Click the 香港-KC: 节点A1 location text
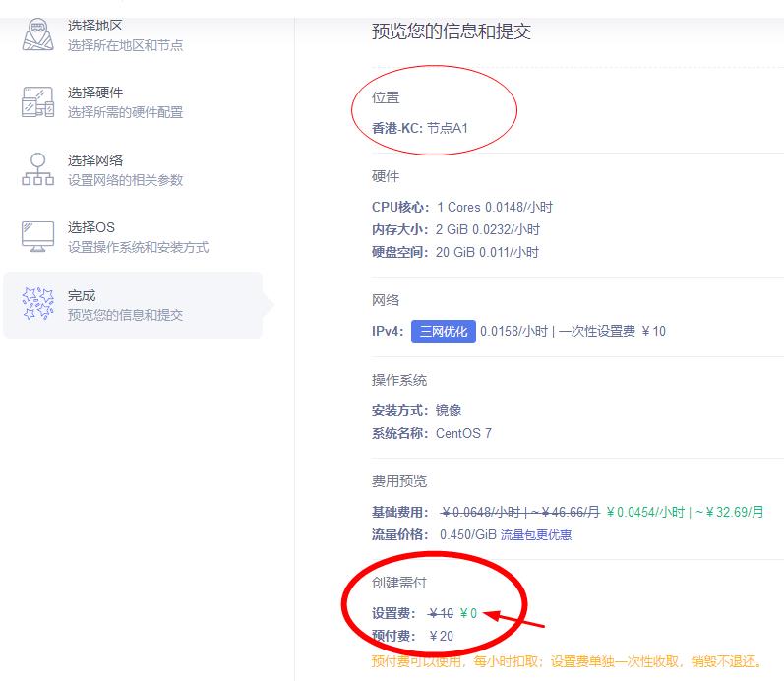The width and height of the screenshot is (784, 681). (x=420, y=129)
